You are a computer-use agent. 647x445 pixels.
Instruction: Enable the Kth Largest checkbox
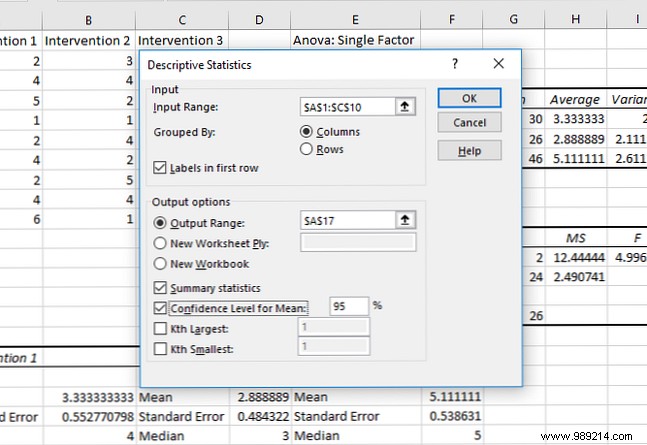160,329
